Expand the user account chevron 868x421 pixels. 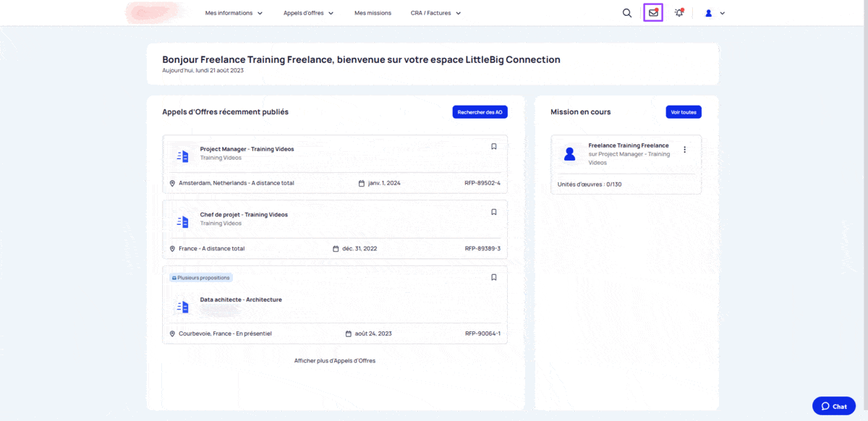tap(722, 13)
